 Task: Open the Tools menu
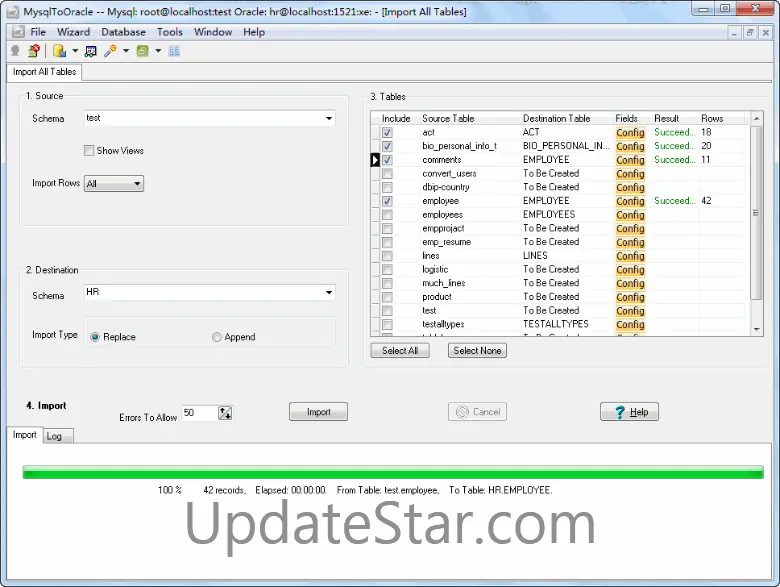170,32
